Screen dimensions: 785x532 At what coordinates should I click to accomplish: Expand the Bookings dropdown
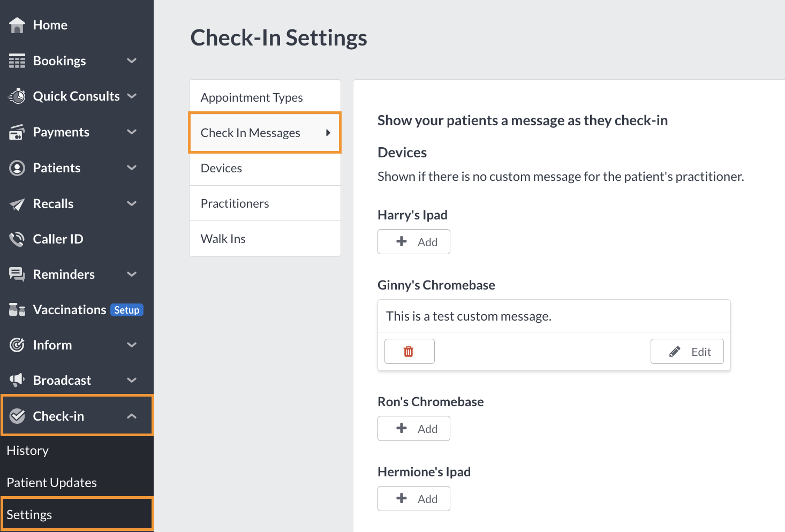132,60
